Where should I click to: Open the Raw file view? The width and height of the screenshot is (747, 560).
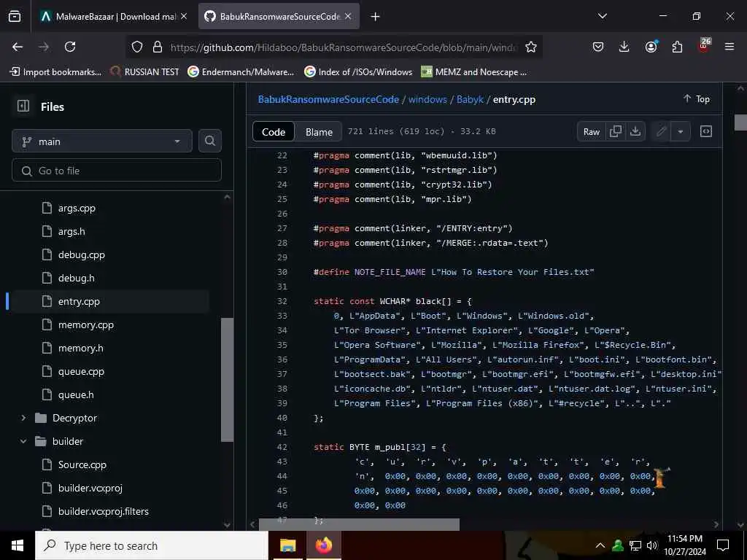coord(591,131)
